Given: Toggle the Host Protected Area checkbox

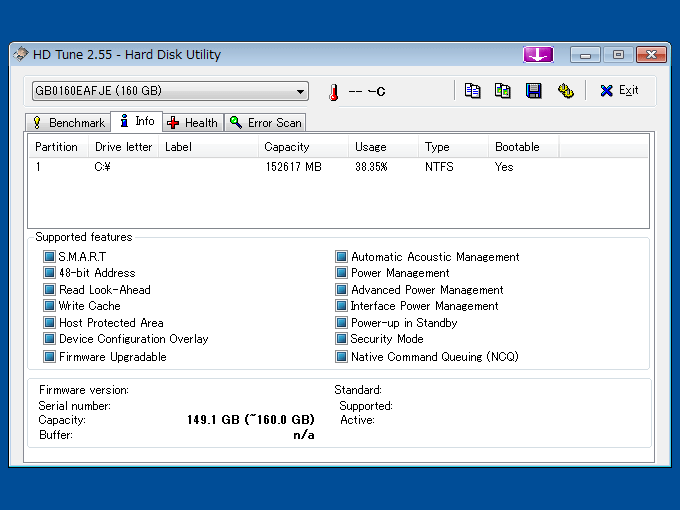Looking at the screenshot, I should pyautogui.click(x=49, y=323).
